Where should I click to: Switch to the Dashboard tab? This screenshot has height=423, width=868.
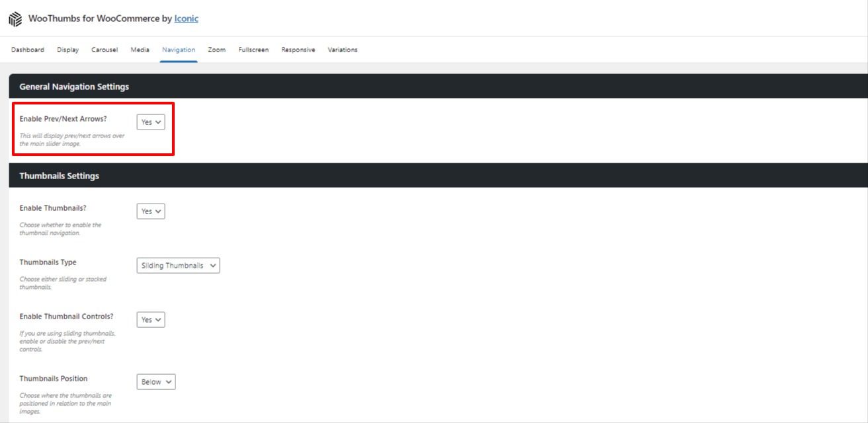(x=27, y=50)
